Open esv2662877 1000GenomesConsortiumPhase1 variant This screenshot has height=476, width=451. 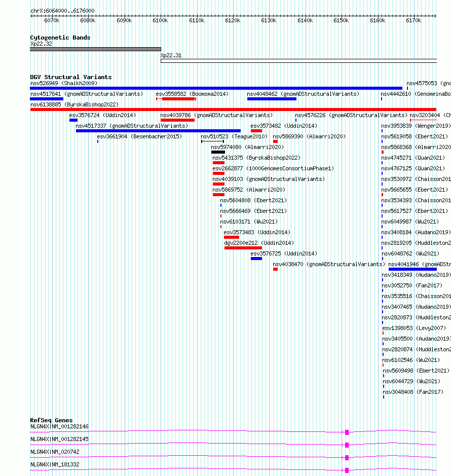click(x=273, y=168)
